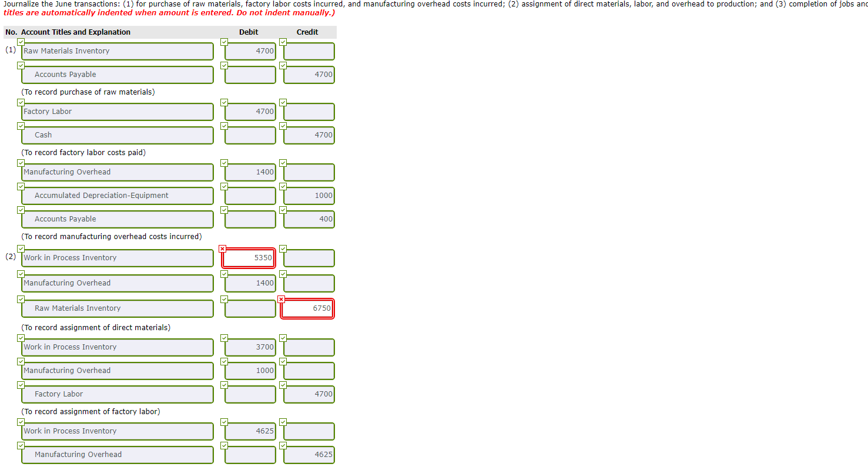
Task: Click the green checkmark above the 400 credit field
Action: tap(283, 210)
